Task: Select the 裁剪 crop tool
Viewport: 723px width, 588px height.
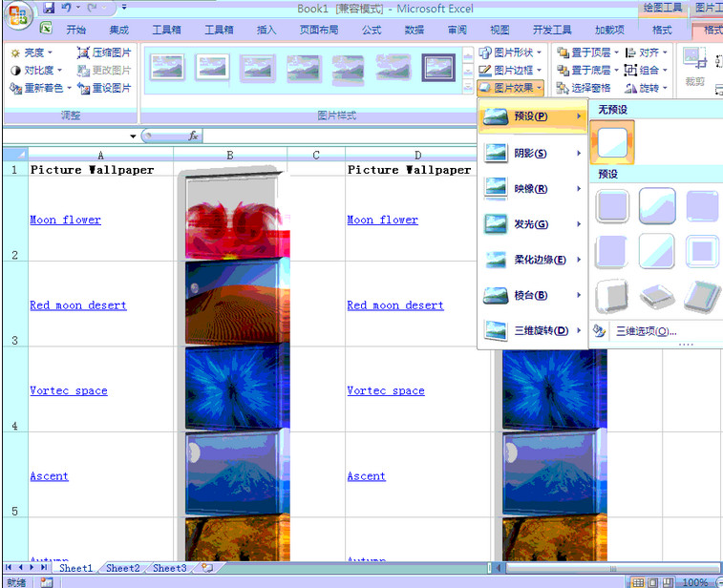Action: pos(695,68)
